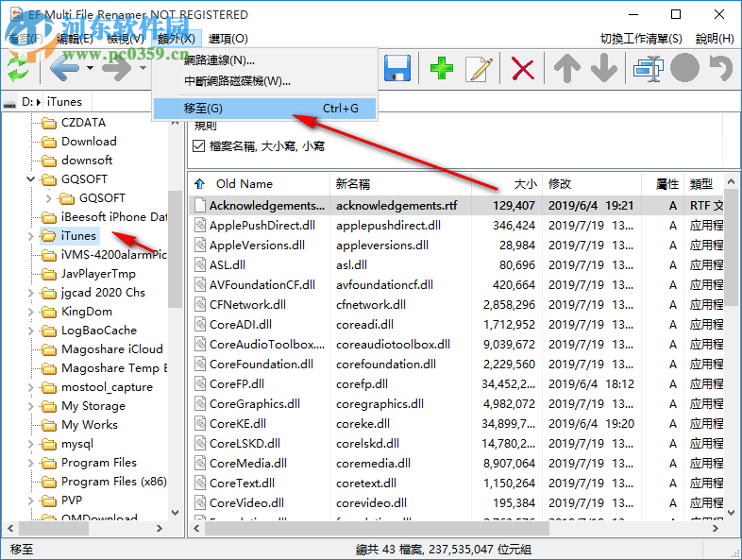Click the file icon of CoreMedia.dll
Viewport: 742px width, 560px height.
pyautogui.click(x=201, y=463)
